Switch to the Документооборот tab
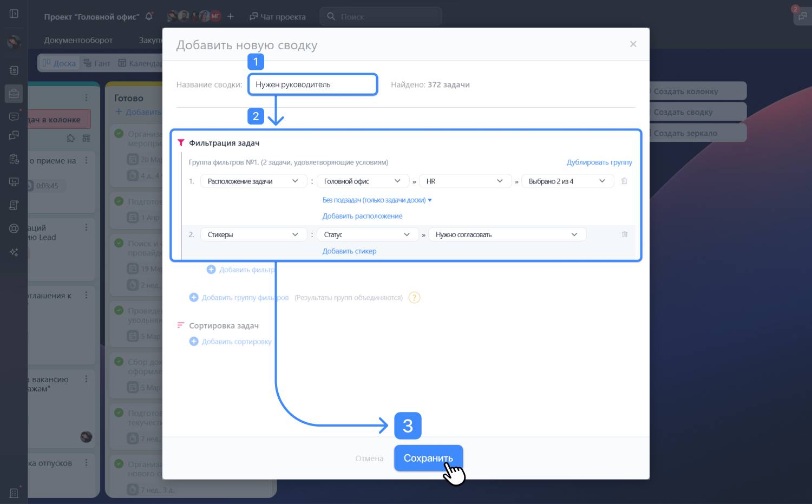This screenshot has height=504, width=812. 78,40
